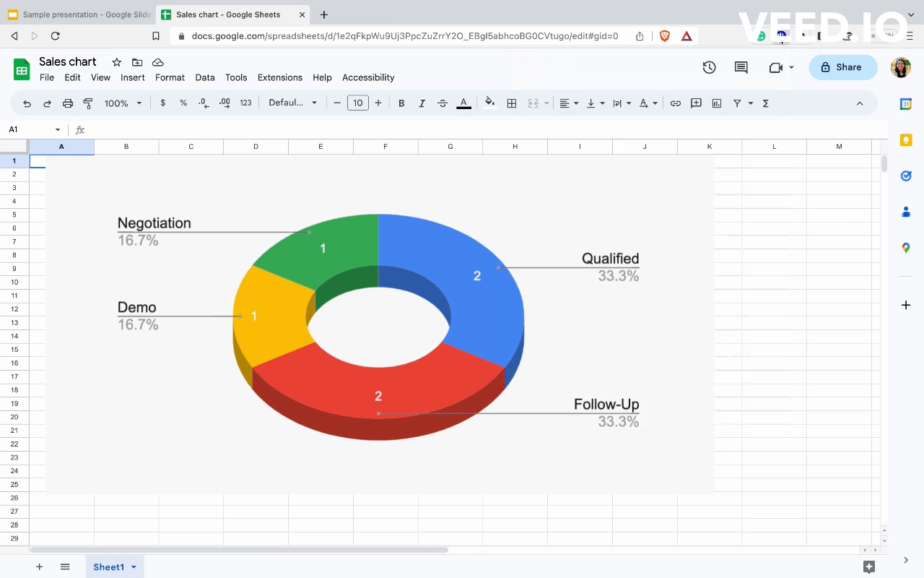Open the Edit menu
Image resolution: width=924 pixels, height=578 pixels.
pos(72,77)
